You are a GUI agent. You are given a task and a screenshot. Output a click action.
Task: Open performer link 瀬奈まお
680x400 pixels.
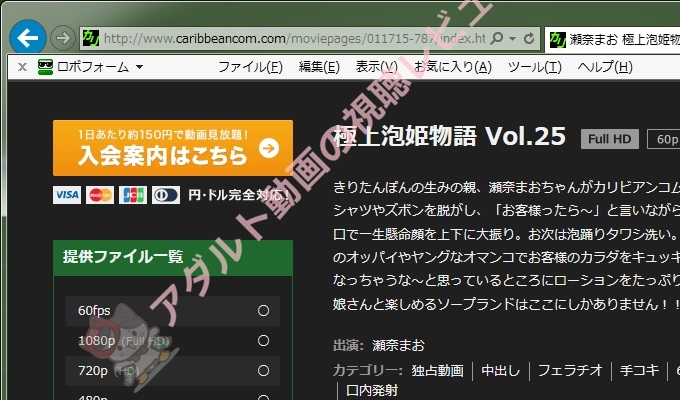pyautogui.click(x=398, y=345)
